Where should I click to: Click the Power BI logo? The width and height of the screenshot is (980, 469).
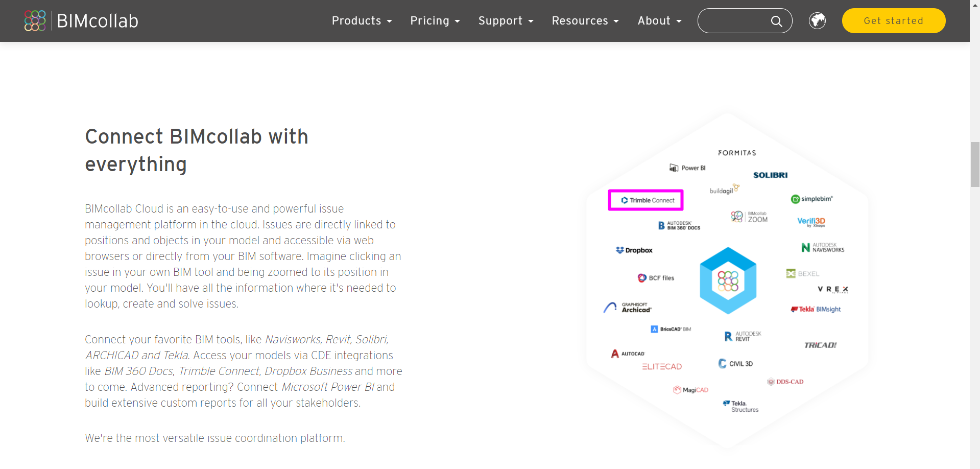(687, 168)
